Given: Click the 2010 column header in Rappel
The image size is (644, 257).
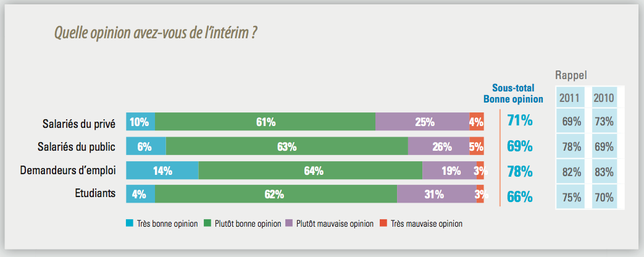Looking at the screenshot, I should pyautogui.click(x=604, y=98).
